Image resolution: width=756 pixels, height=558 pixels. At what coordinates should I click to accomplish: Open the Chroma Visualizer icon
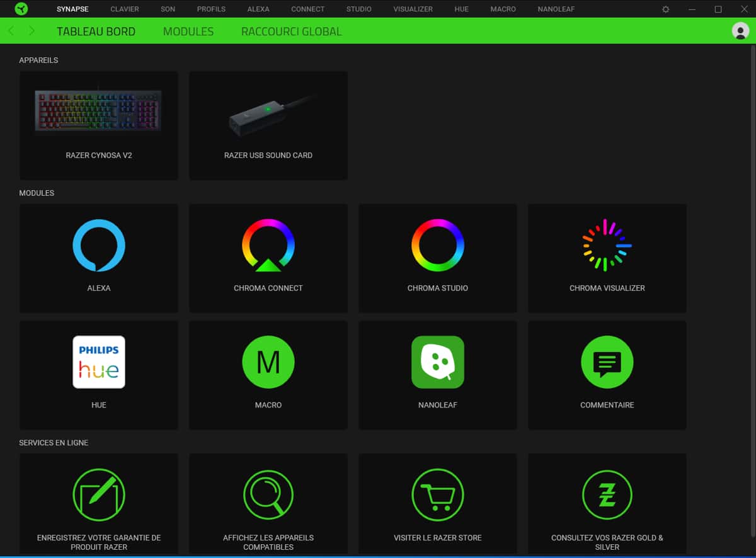607,245
